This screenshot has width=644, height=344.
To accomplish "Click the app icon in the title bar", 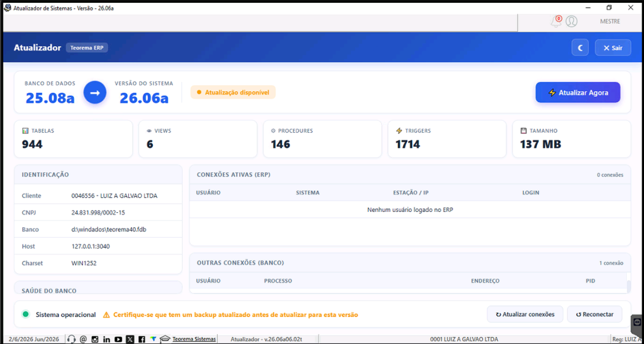I will [x=8, y=8].
